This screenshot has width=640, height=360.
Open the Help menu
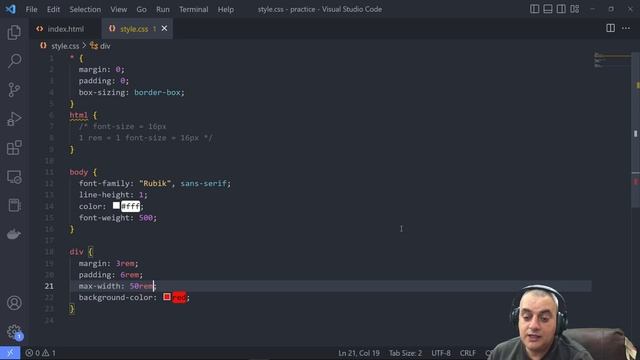click(225, 9)
